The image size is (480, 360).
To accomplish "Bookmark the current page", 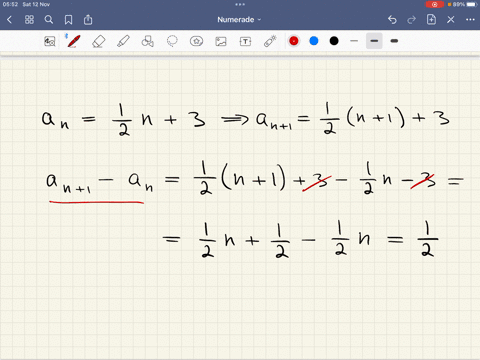I will click(68, 20).
